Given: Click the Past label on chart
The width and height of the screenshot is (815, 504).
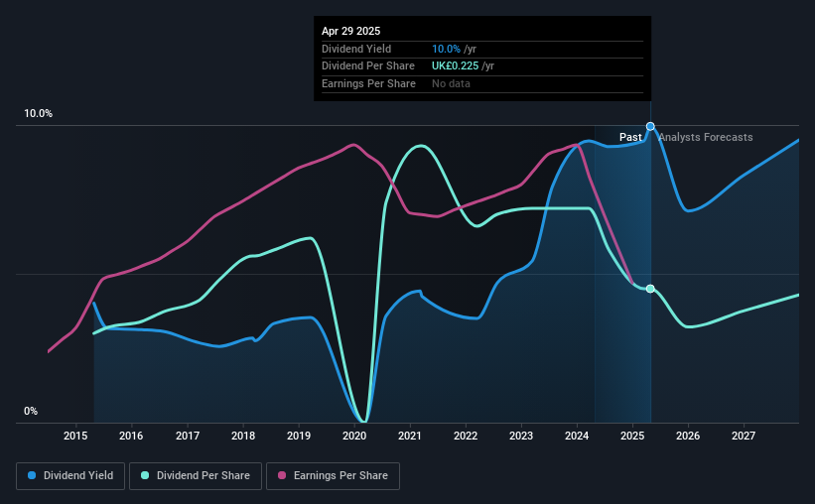Looking at the screenshot, I should coord(630,137).
